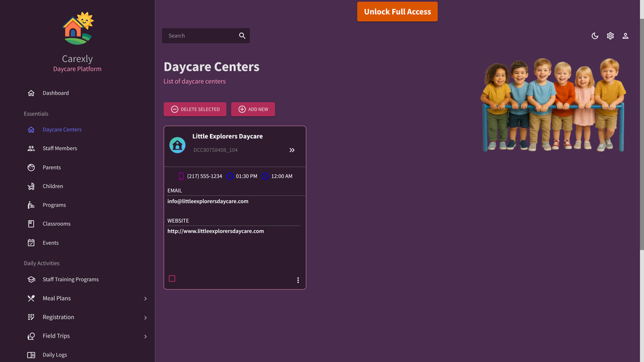Screen dimensions: 644x362
Task: Click the Staff Training Programs graduation cap icon
Action: click(x=31, y=280)
